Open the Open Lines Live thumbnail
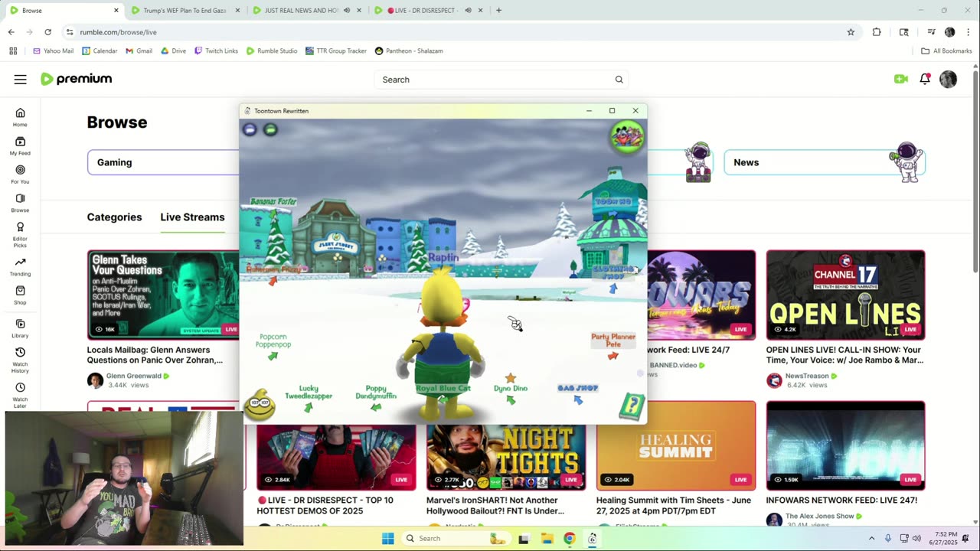This screenshot has height=551, width=980. 845,295
